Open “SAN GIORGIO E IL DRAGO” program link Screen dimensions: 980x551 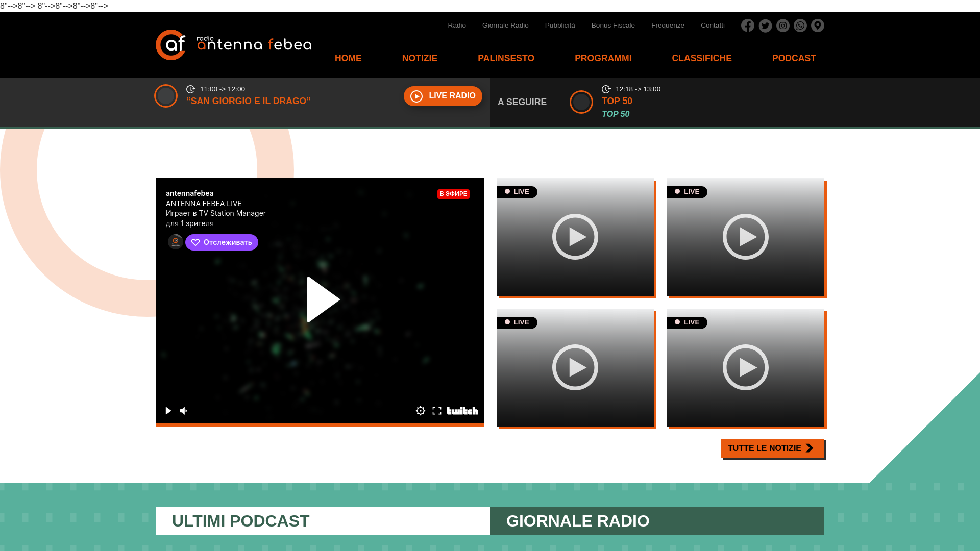point(248,101)
